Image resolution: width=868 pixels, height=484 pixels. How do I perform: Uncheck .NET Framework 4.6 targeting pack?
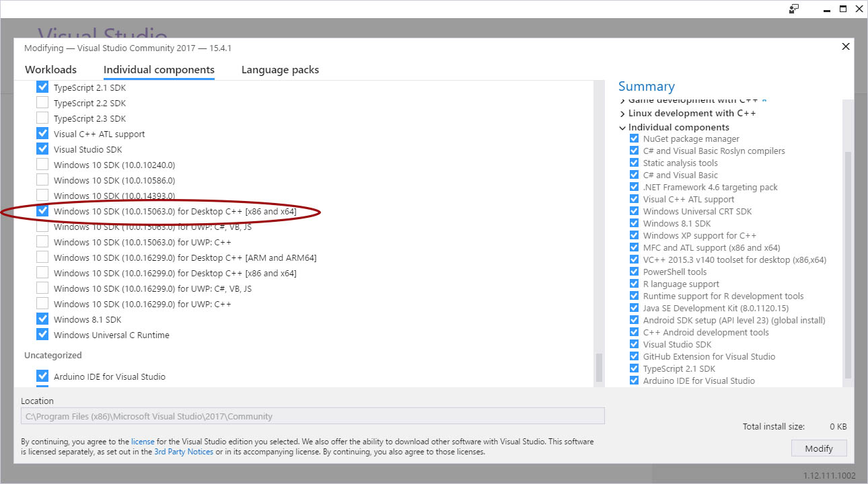point(634,188)
